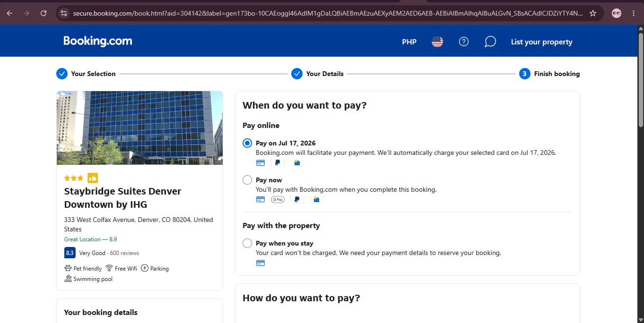Click the How do you want to pay? heading
Image resolution: width=644 pixels, height=323 pixels.
click(301, 298)
